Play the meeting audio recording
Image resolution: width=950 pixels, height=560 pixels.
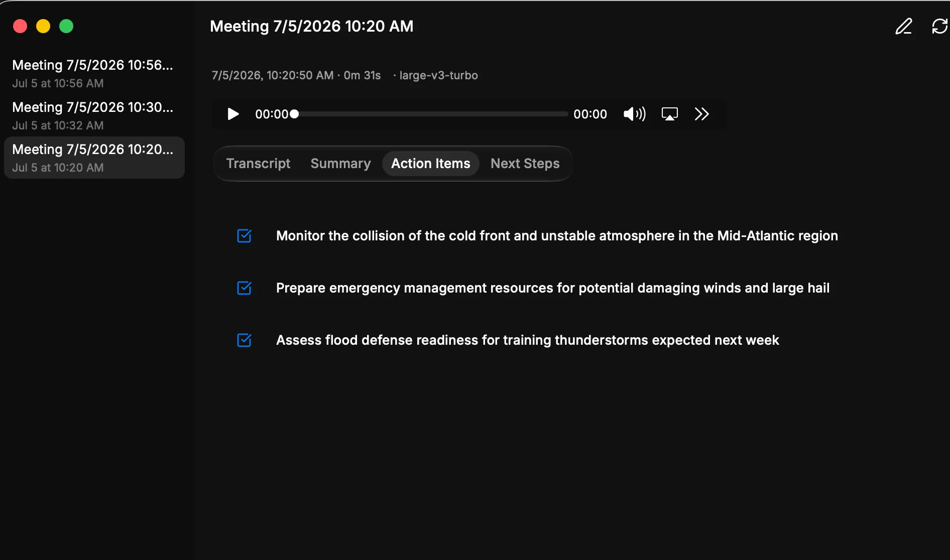233,114
